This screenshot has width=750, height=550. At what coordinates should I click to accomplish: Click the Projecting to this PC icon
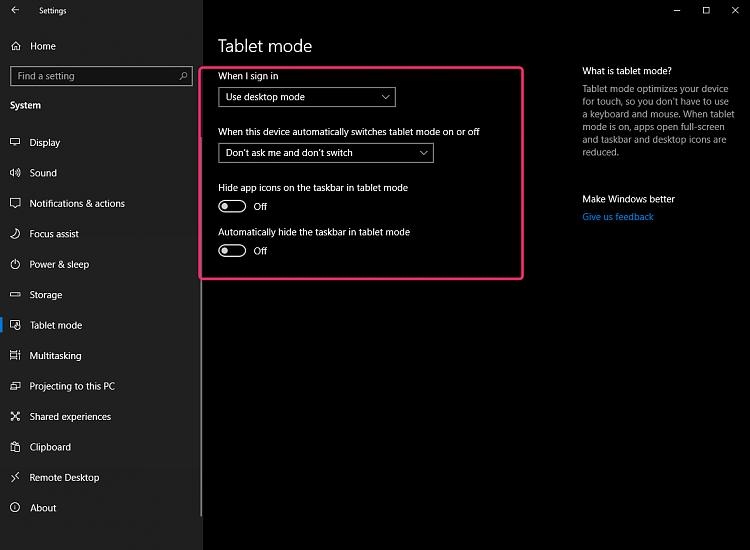(x=15, y=386)
